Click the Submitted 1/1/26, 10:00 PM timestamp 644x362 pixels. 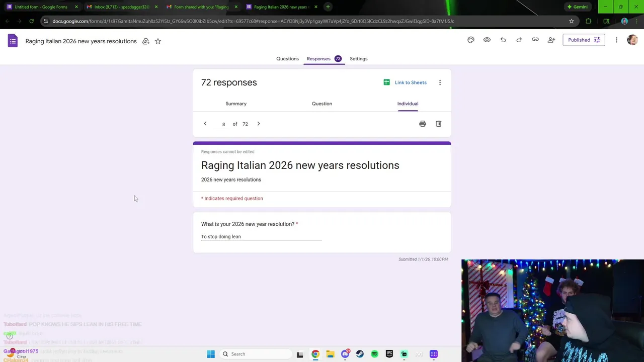[x=423, y=259]
